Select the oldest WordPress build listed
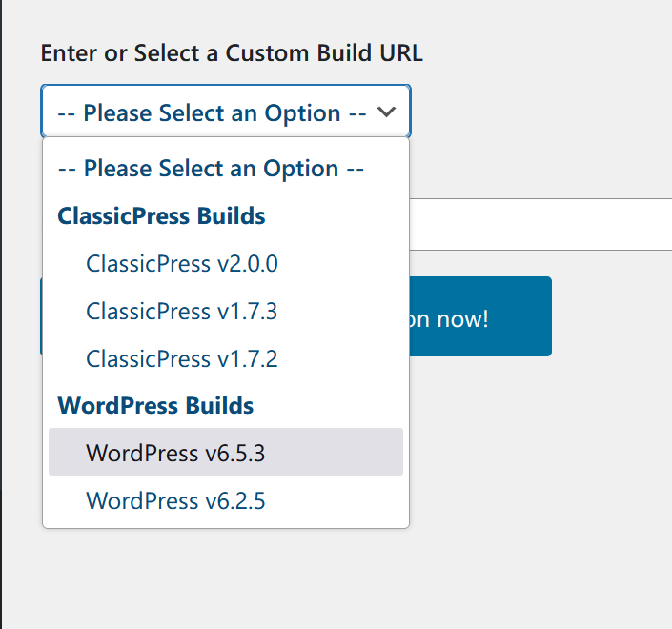 pos(175,499)
